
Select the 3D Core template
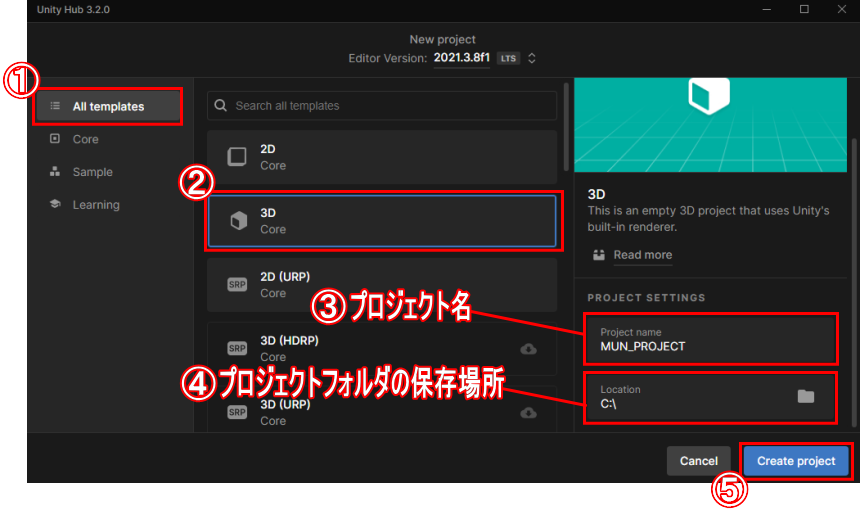[382, 221]
